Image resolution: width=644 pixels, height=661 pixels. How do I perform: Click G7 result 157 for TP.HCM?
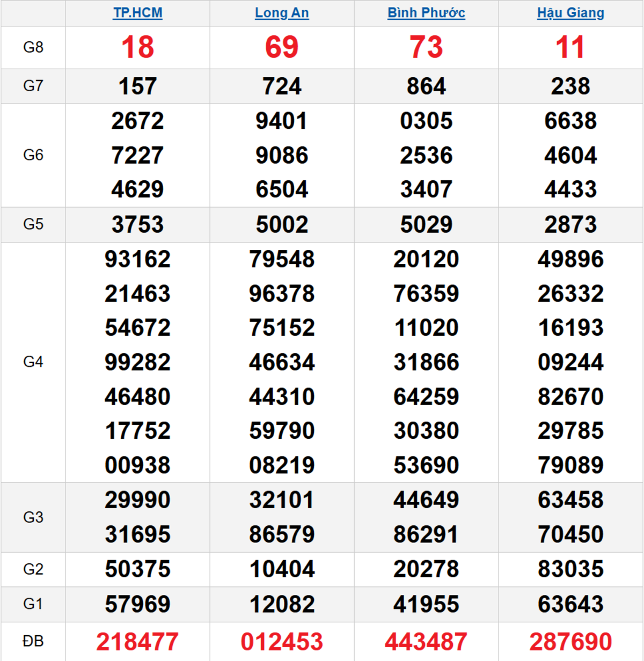pos(137,86)
